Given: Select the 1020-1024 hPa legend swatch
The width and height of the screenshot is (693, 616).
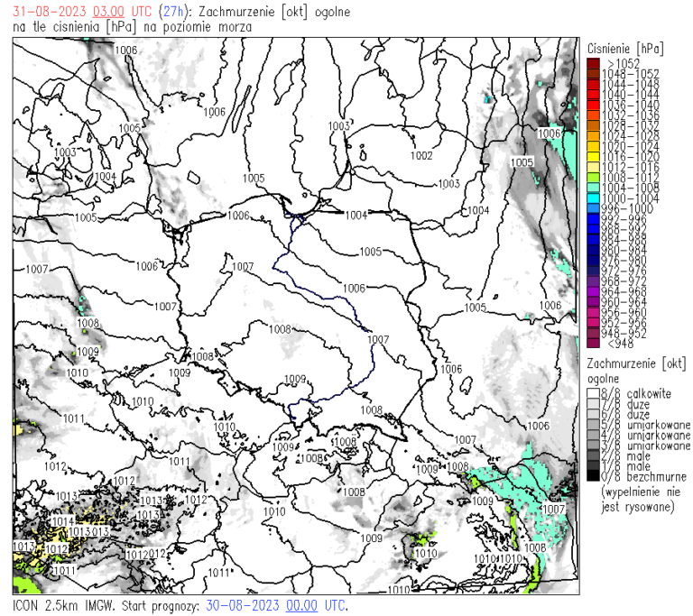Looking at the screenshot, I should [x=593, y=146].
